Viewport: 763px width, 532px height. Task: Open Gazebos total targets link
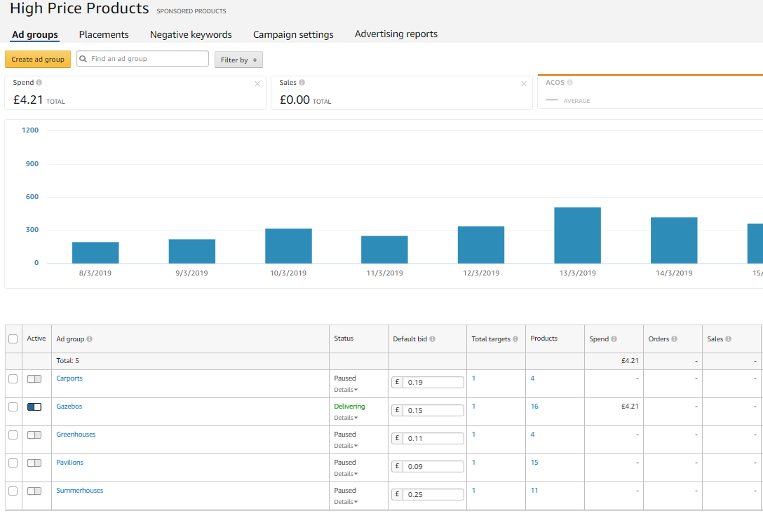(x=473, y=407)
